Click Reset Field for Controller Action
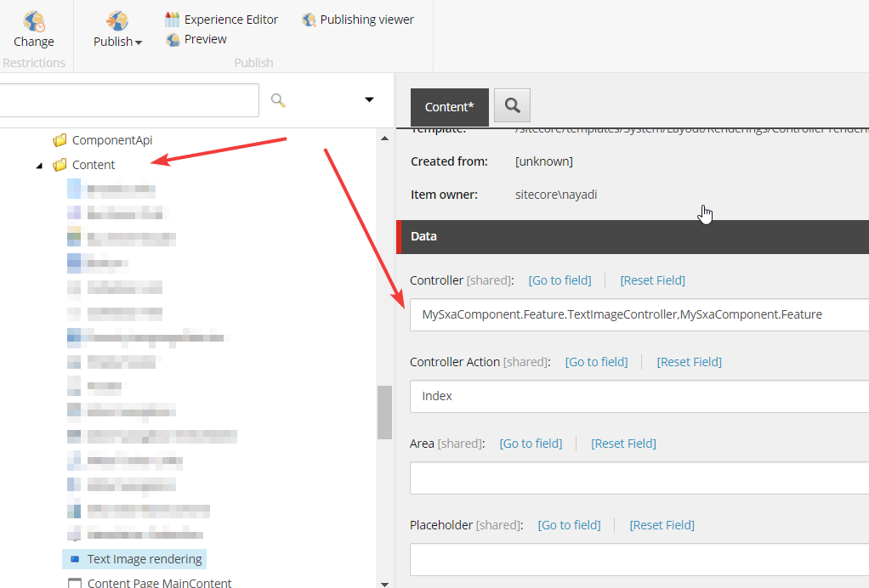This screenshot has width=869, height=588. tap(689, 362)
